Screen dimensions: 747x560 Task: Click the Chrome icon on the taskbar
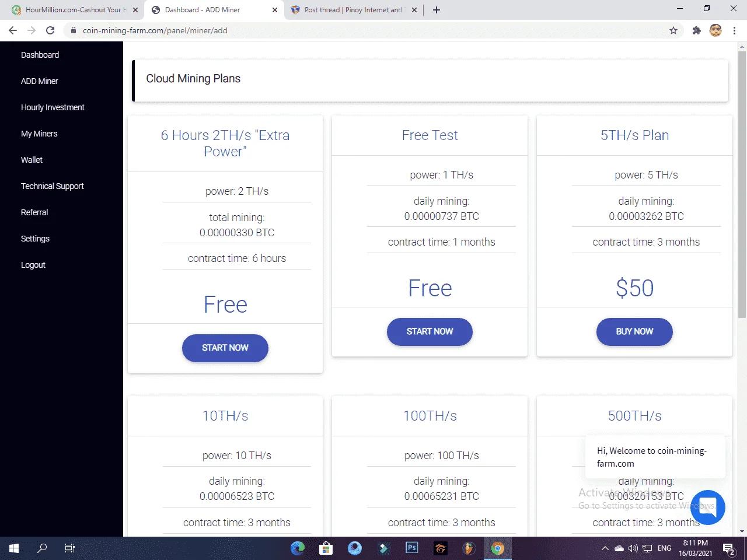point(498,548)
